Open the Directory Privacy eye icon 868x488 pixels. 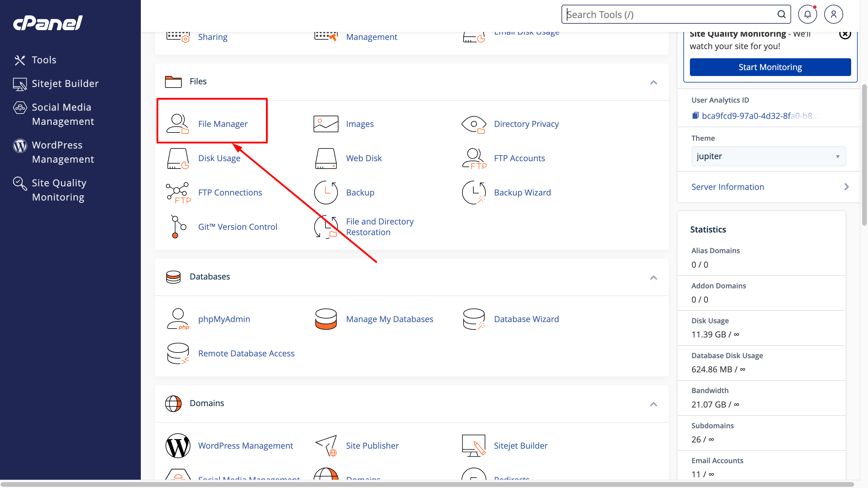(473, 124)
